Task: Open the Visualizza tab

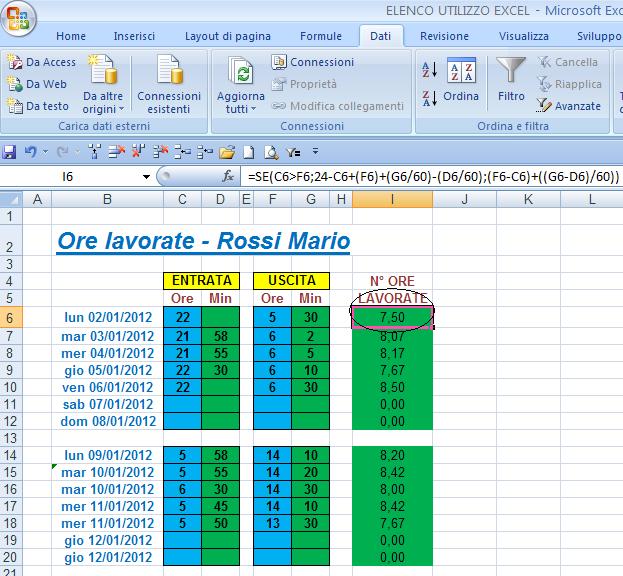Action: pos(524,36)
